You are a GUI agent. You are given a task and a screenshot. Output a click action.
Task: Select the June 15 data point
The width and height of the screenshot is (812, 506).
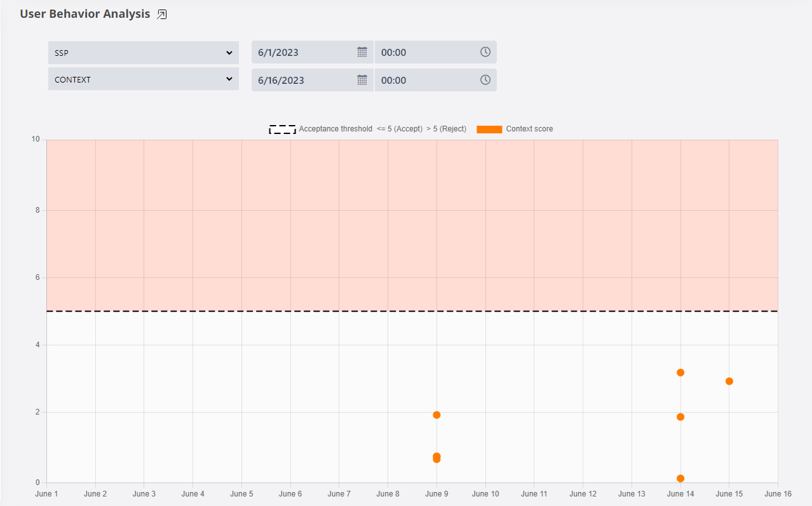(729, 381)
